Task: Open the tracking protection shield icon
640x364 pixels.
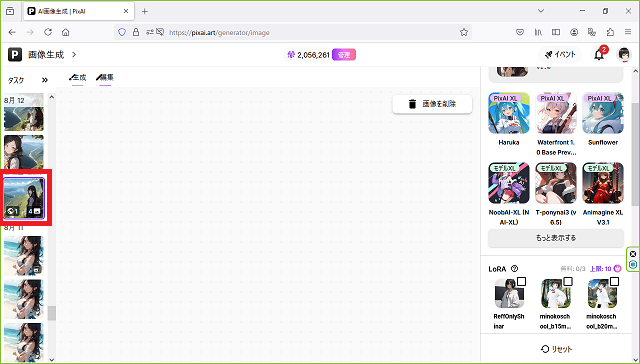Action: point(122,32)
